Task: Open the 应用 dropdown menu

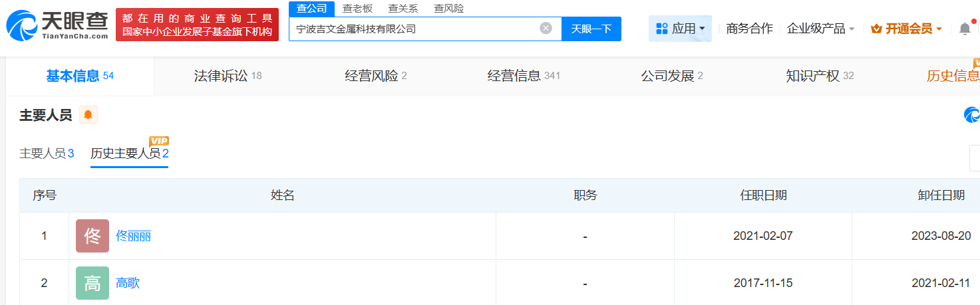Action: [x=680, y=29]
